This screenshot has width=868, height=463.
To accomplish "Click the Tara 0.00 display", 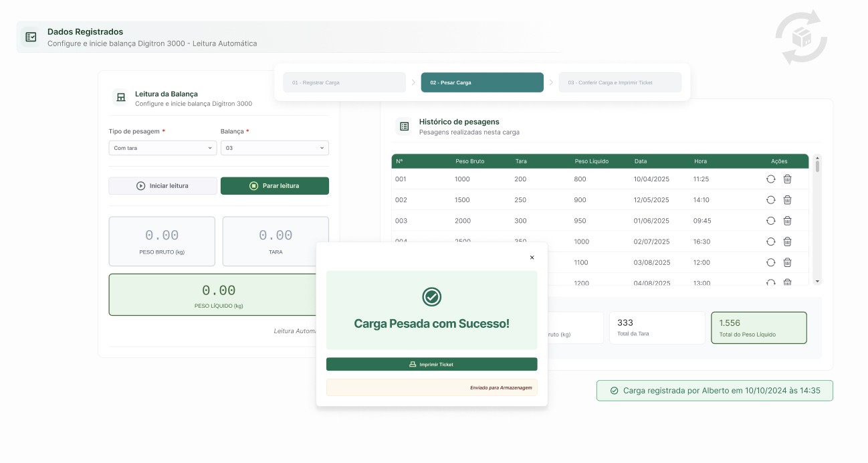I will [x=276, y=242].
